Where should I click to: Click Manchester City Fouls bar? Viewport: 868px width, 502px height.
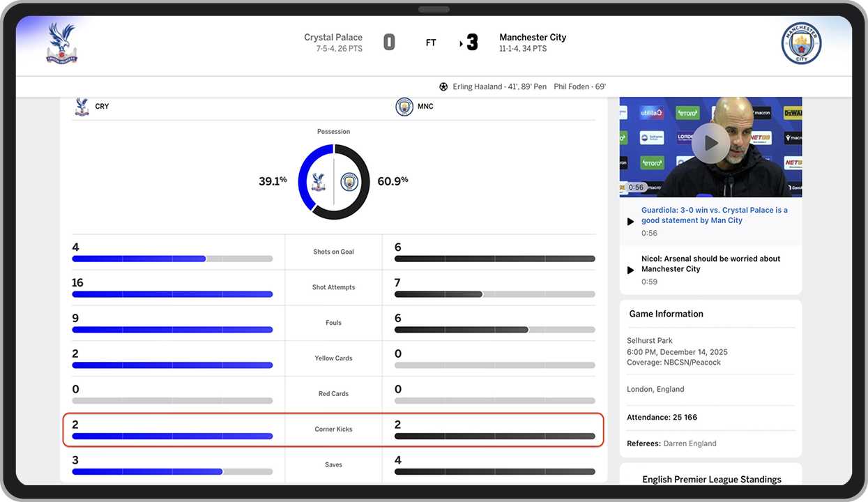coord(494,330)
